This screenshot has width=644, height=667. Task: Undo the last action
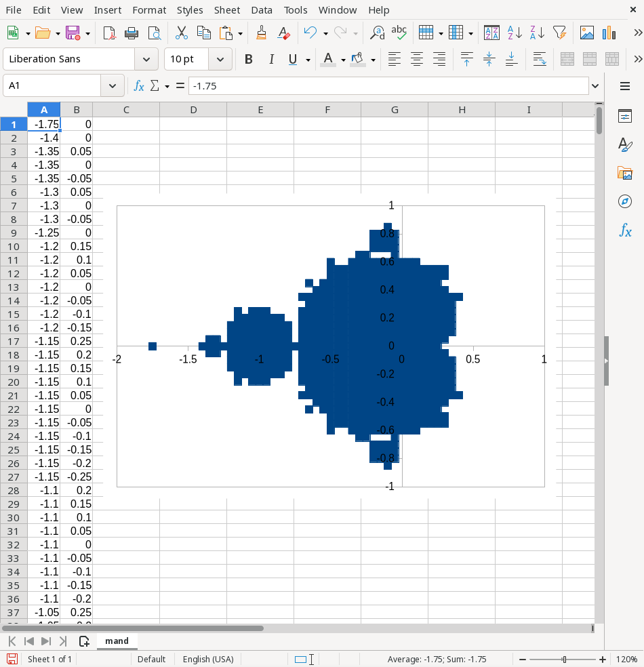(310, 33)
